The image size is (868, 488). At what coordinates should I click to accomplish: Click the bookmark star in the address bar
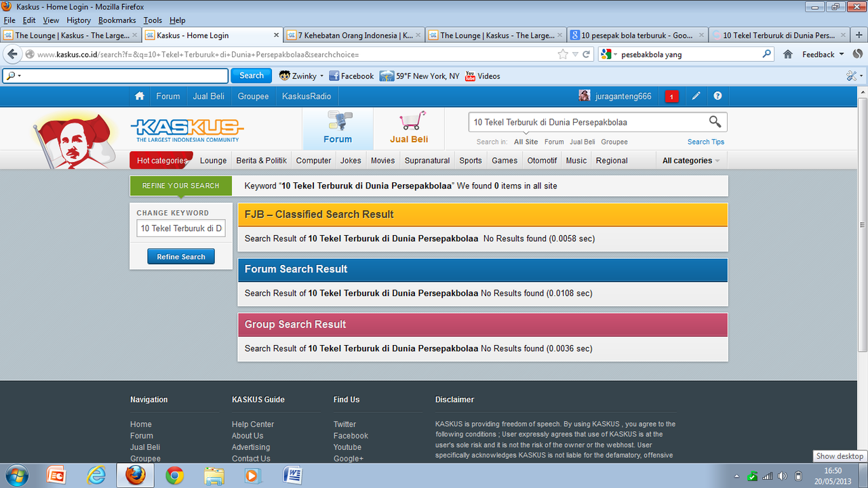(563, 54)
